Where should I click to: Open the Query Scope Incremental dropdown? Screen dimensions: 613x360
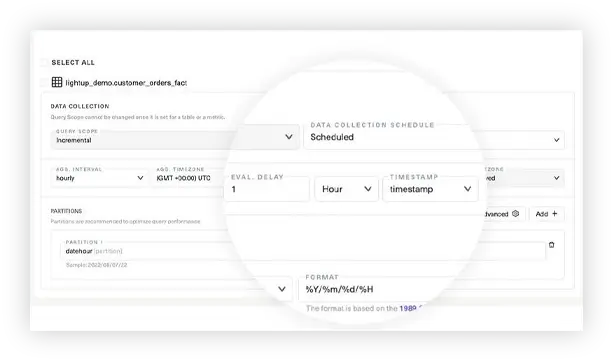pyautogui.click(x=175, y=137)
